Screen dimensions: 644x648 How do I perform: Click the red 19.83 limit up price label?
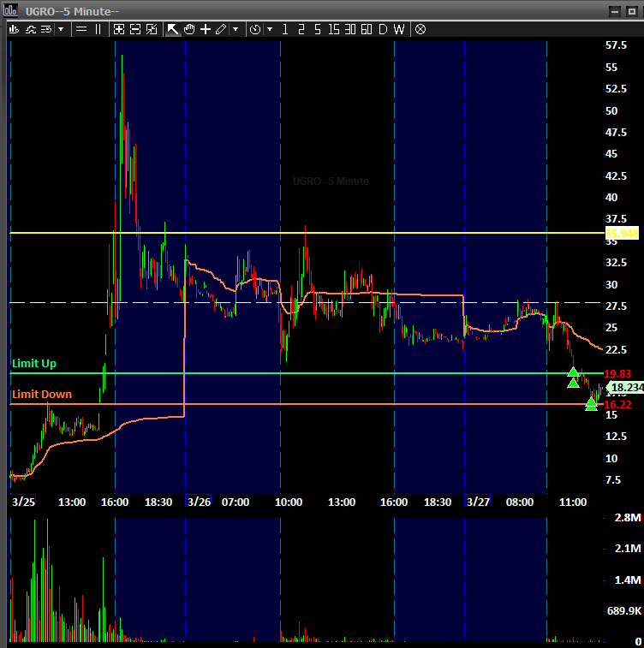click(617, 373)
